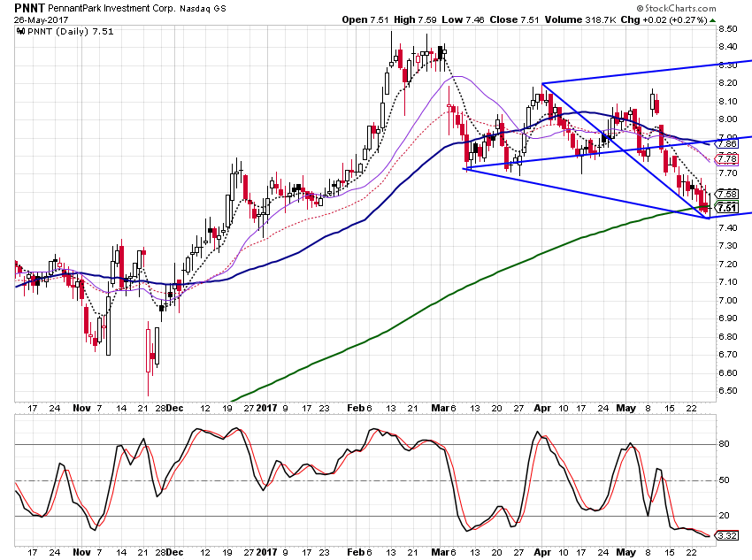Click the 20 level label on the stochastic panel
The image size is (752, 560).
pos(725,516)
